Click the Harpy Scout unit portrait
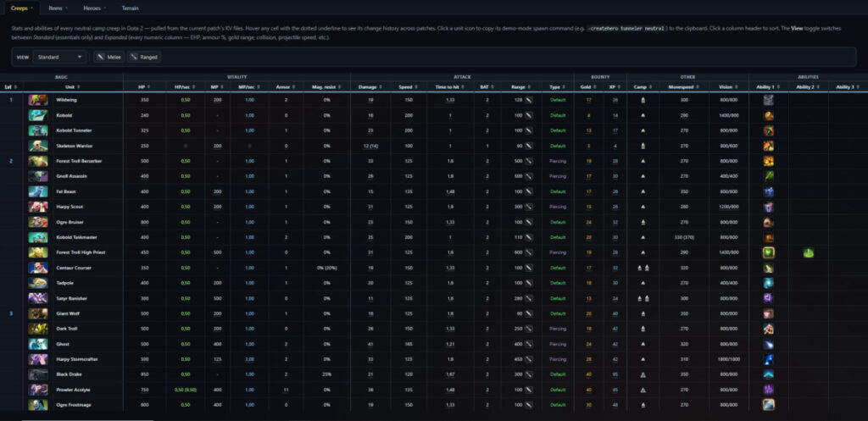 point(38,207)
